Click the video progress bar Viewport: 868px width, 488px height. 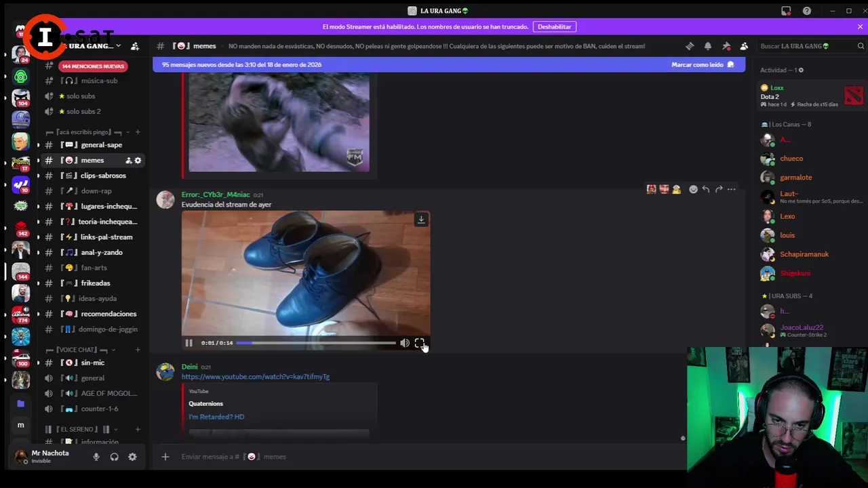pos(316,343)
